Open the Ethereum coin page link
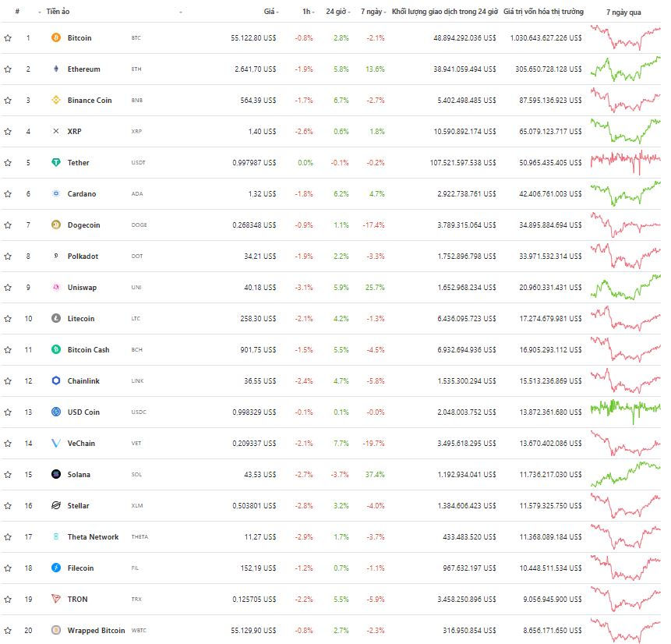 (x=84, y=69)
